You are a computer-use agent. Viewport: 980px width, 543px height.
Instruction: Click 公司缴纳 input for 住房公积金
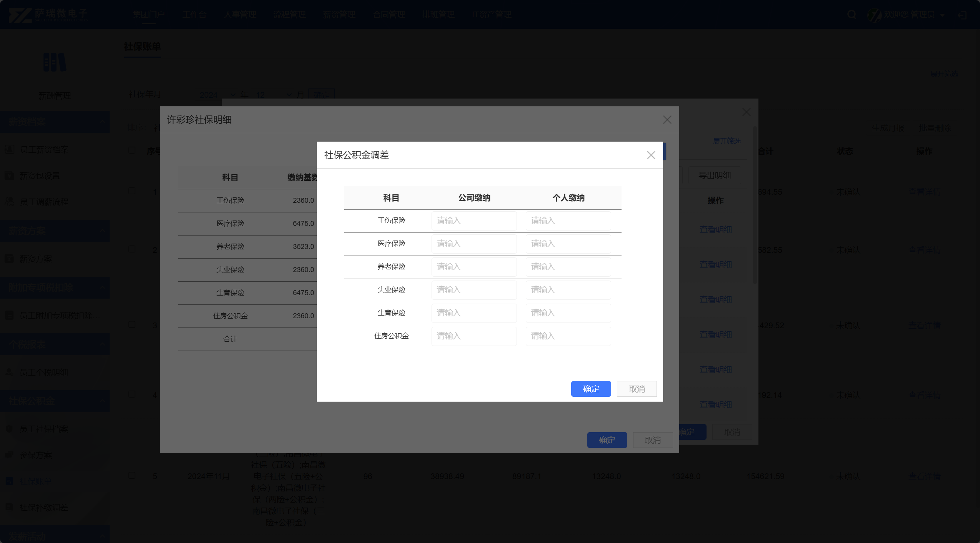tap(474, 336)
